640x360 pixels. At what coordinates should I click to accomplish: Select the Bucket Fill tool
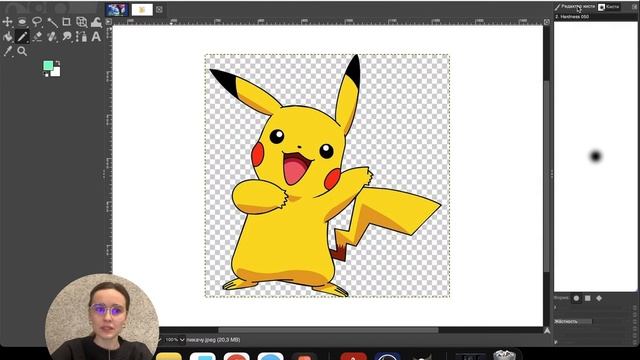point(8,37)
